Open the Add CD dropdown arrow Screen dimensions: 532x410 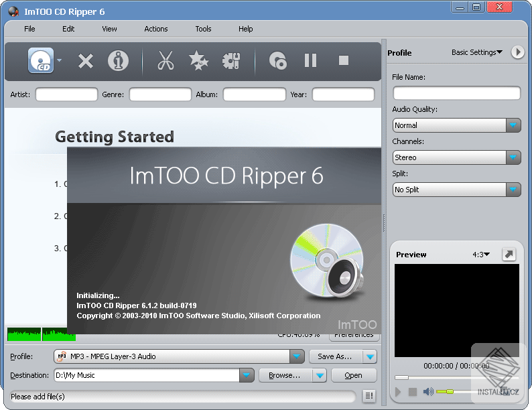60,60
